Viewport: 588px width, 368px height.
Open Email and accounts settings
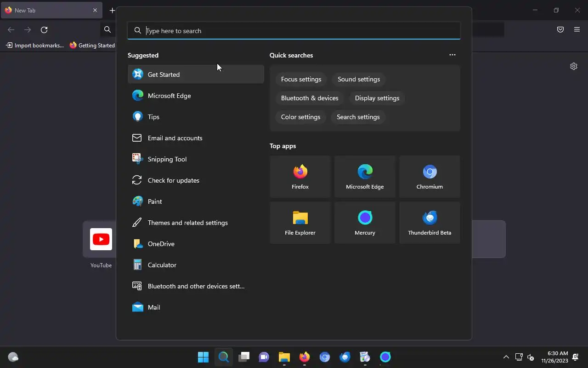196,138
